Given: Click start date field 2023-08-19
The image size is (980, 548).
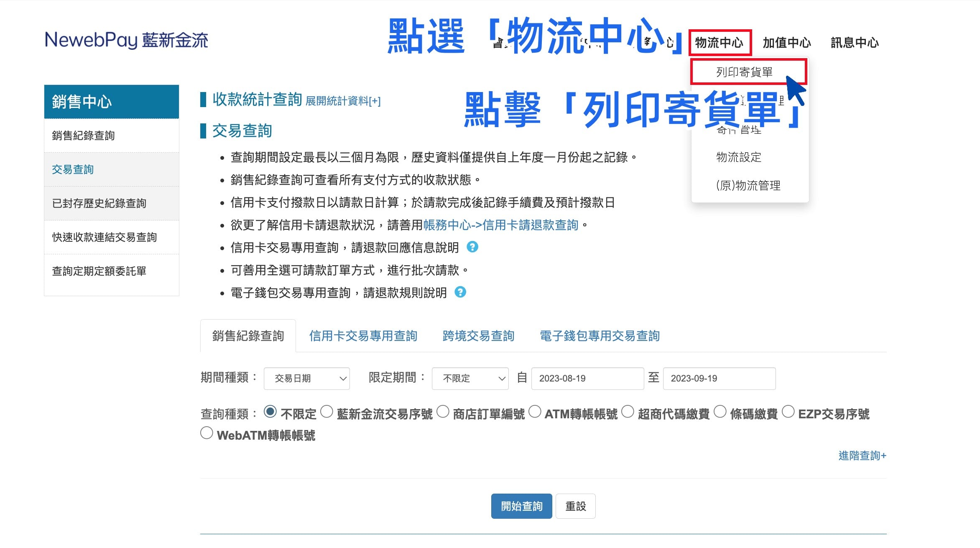Looking at the screenshot, I should tap(587, 379).
